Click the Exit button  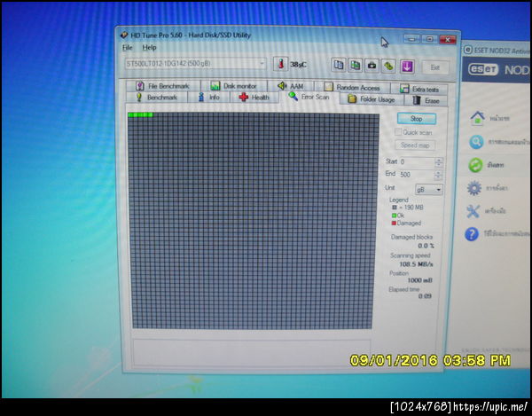click(435, 67)
